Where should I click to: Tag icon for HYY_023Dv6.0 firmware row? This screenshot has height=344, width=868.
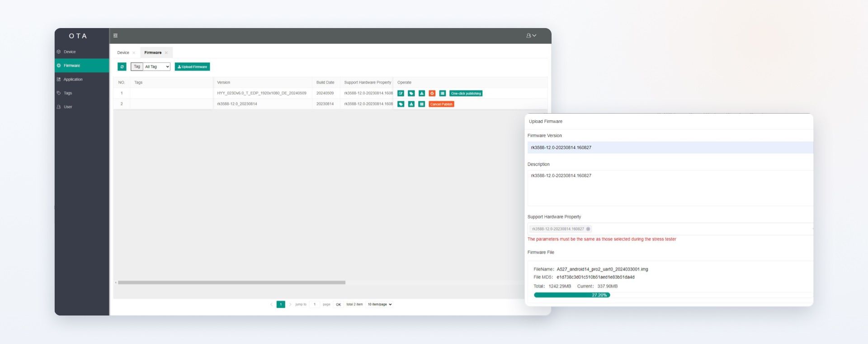(411, 93)
